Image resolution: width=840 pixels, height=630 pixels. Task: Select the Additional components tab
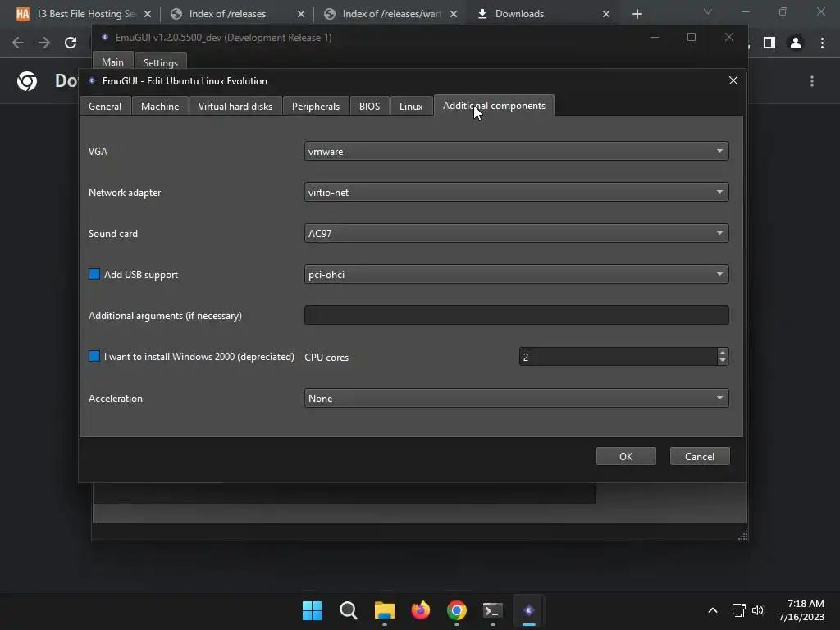coord(494,106)
